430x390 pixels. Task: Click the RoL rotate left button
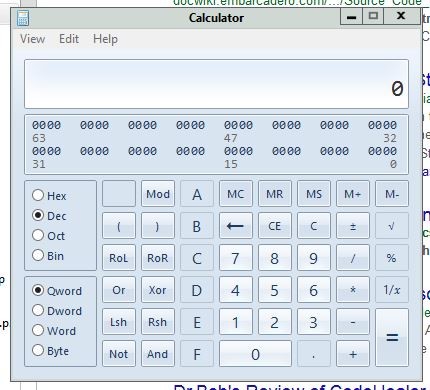click(119, 258)
